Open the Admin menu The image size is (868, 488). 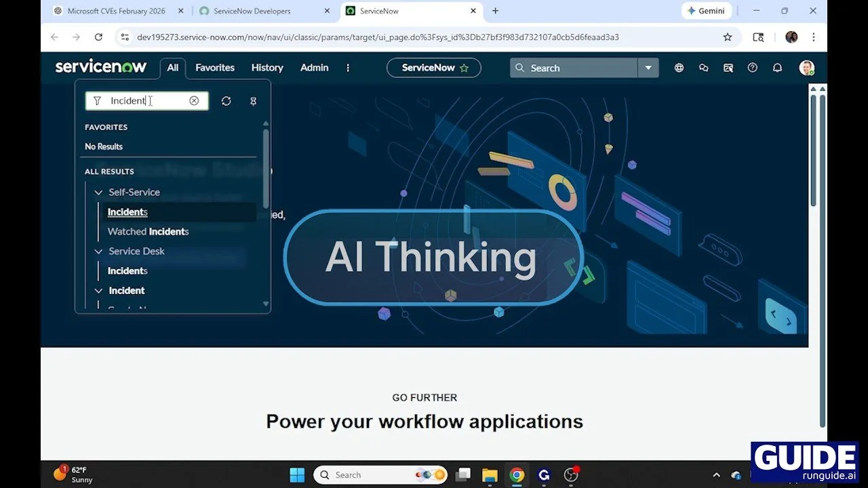pyautogui.click(x=315, y=68)
